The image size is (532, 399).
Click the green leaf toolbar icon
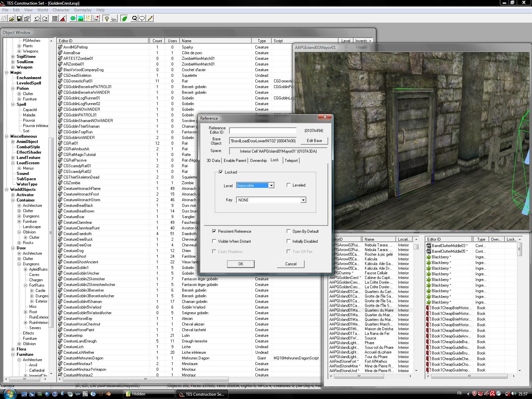[x=124, y=19]
